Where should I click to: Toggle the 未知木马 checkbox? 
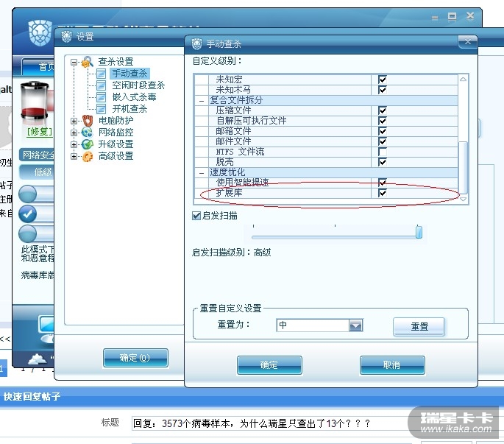[383, 89]
